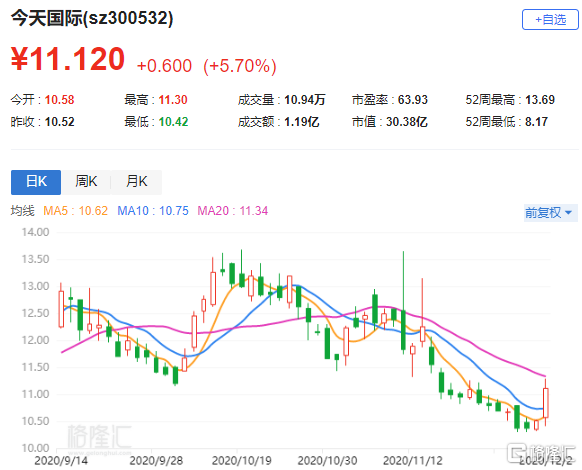Click the current price ¥11.120

[68, 59]
